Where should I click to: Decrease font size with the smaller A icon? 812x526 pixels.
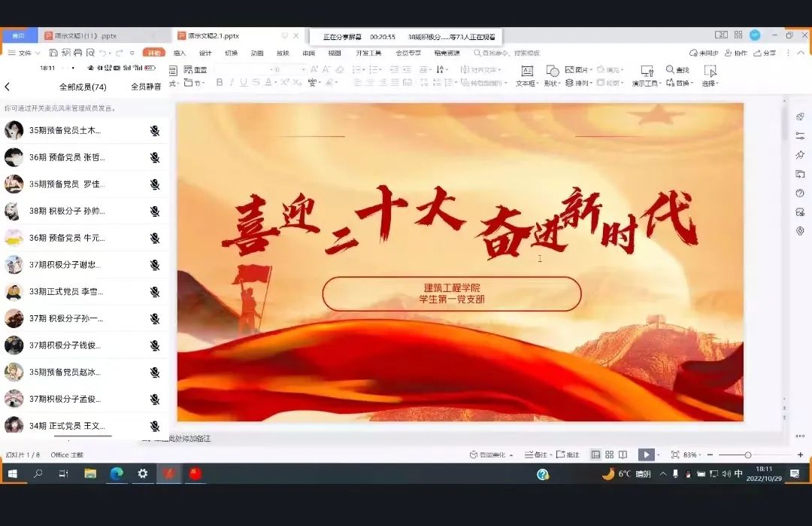click(x=326, y=69)
